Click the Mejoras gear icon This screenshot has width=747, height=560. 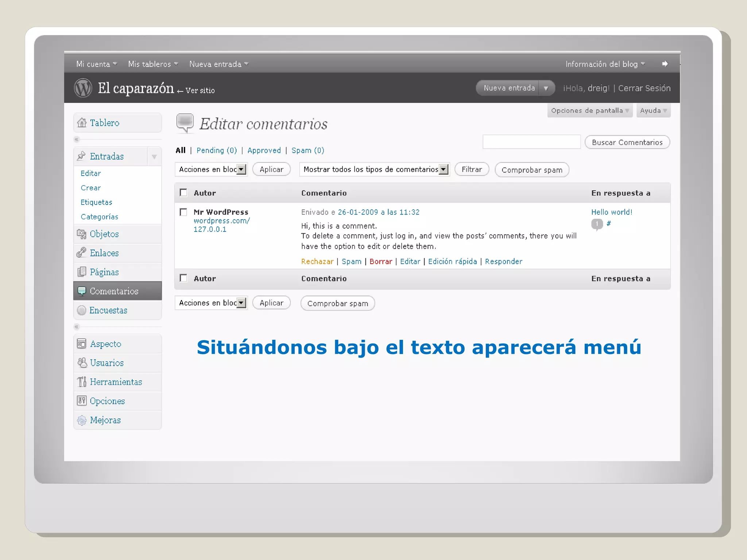click(x=82, y=420)
